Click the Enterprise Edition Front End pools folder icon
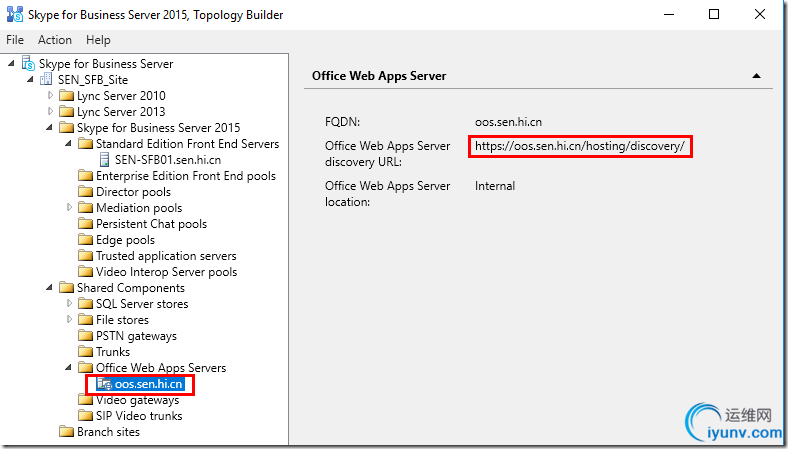 point(85,175)
